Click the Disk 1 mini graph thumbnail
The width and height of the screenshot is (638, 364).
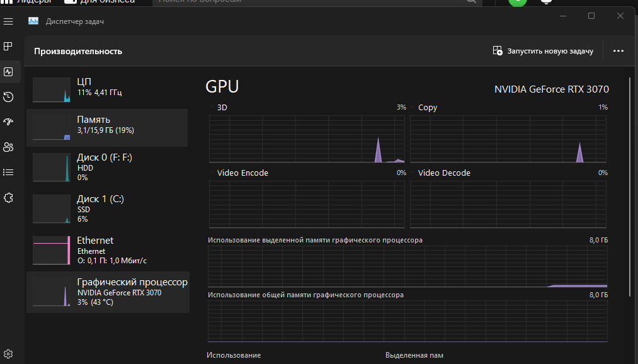pos(51,209)
